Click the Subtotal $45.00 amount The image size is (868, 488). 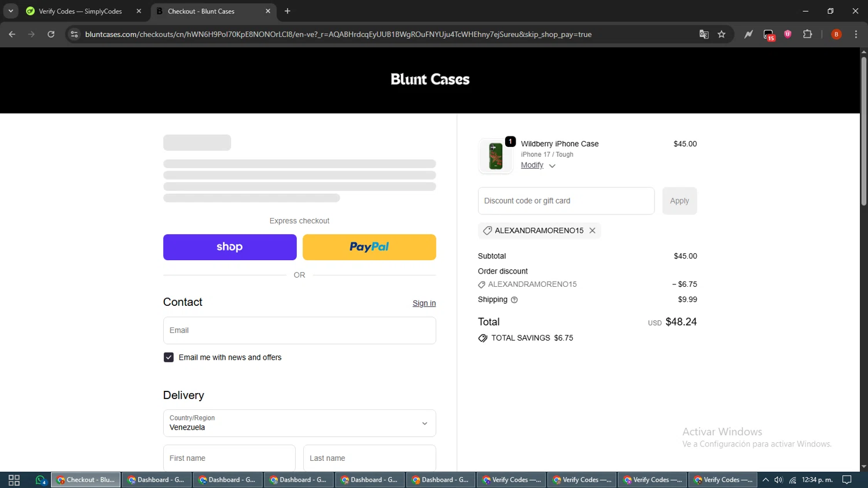[x=685, y=256]
